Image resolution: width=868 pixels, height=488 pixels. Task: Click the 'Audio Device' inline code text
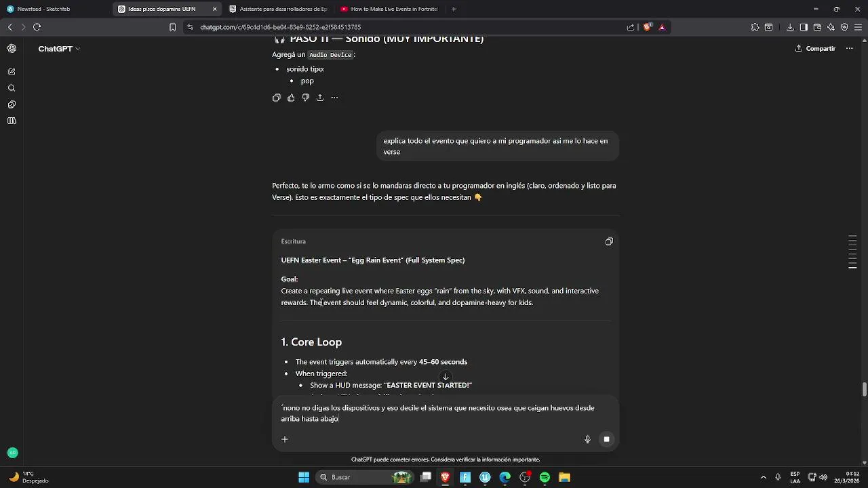pos(330,55)
